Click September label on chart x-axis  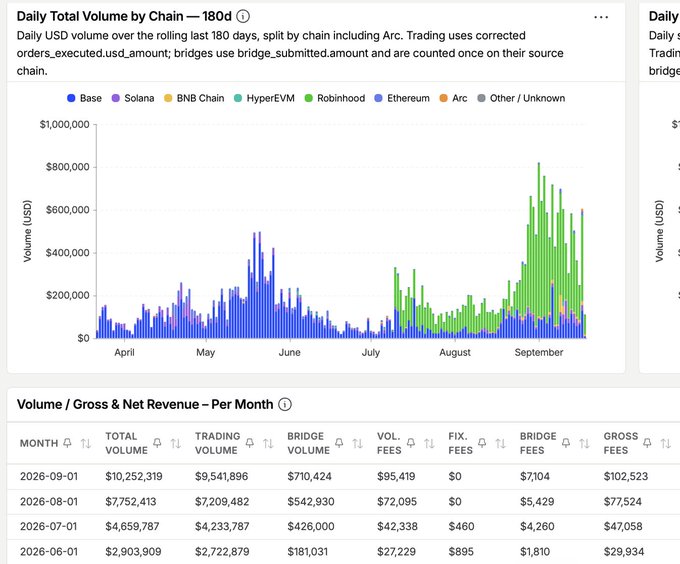click(x=539, y=352)
